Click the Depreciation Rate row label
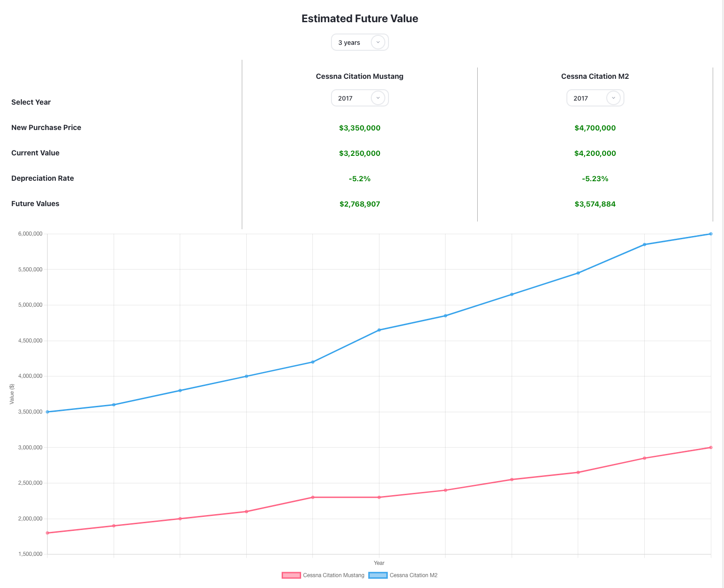The width and height of the screenshot is (724, 588). (43, 178)
